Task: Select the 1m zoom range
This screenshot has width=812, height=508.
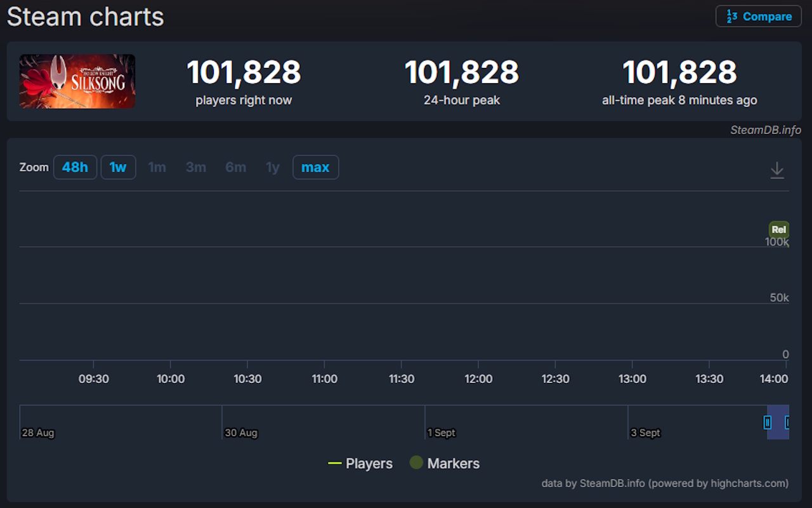Action: coord(157,168)
